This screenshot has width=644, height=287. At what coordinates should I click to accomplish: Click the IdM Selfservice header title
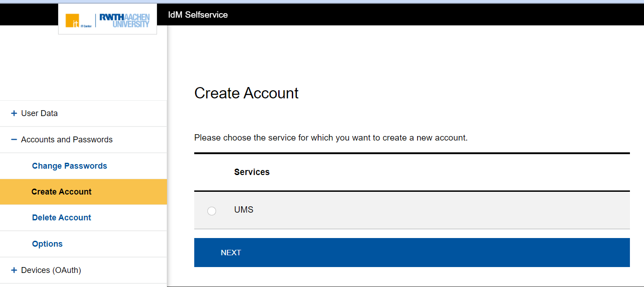(198, 15)
